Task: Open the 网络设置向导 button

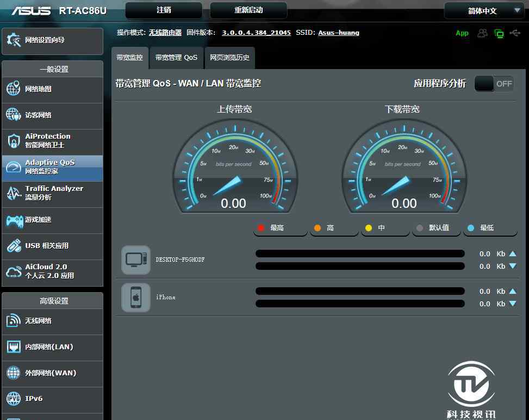Action: 52,41
